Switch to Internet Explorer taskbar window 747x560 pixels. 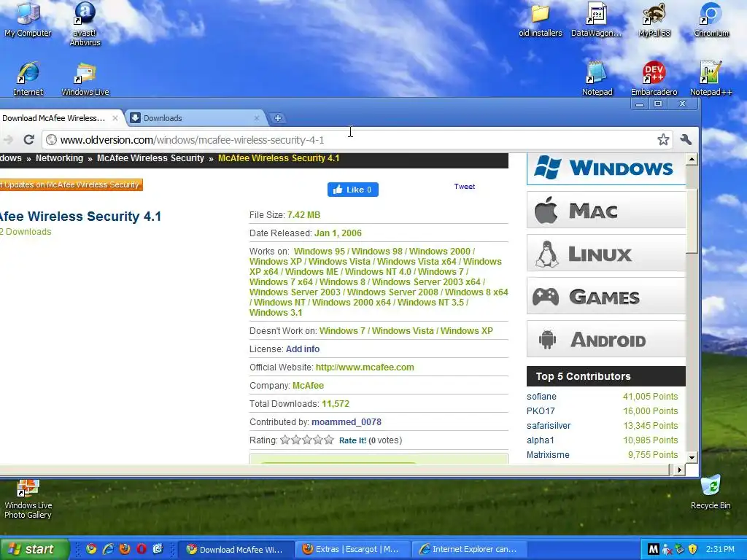tap(470, 549)
